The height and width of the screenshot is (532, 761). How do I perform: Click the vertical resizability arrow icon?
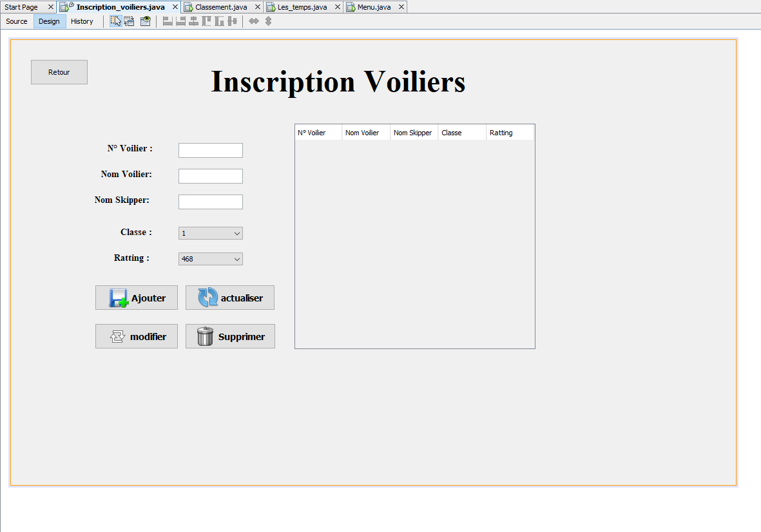(268, 21)
